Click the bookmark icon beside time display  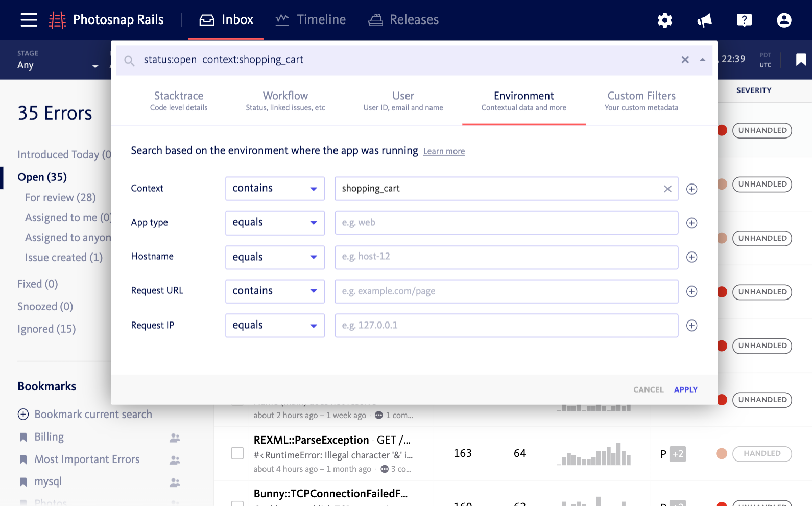coord(801,60)
